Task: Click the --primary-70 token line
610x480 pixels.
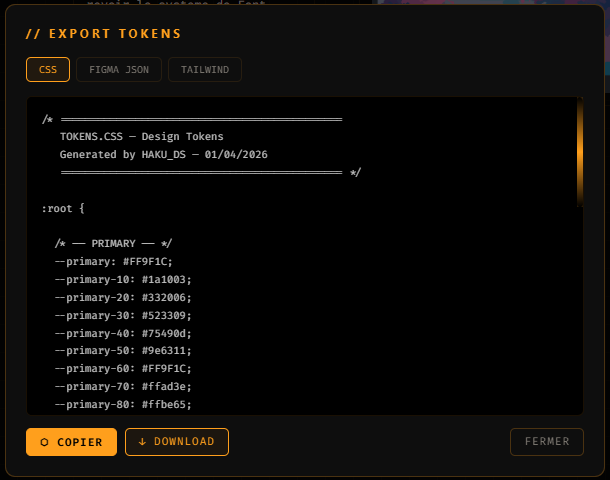Action: click(x=123, y=387)
